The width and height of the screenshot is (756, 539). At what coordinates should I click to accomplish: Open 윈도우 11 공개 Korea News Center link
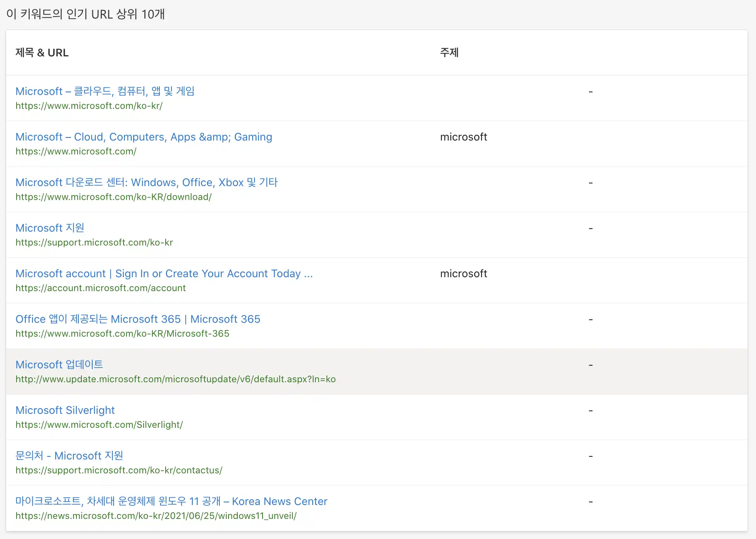coord(171,502)
